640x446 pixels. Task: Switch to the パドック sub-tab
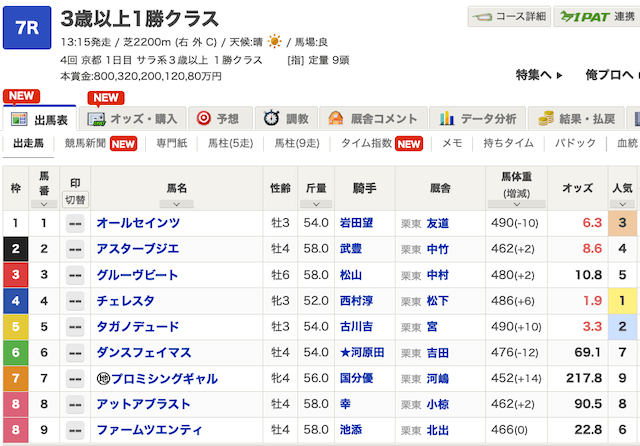click(575, 143)
